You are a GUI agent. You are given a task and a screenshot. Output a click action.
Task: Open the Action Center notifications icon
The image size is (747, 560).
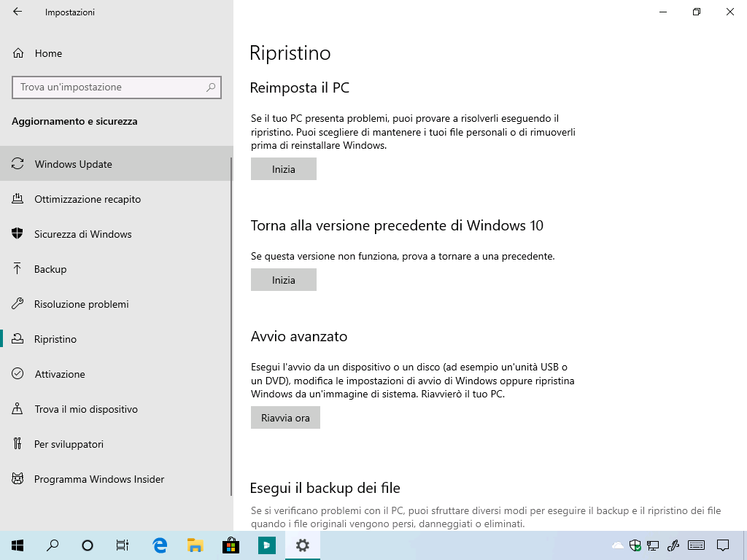(x=723, y=545)
